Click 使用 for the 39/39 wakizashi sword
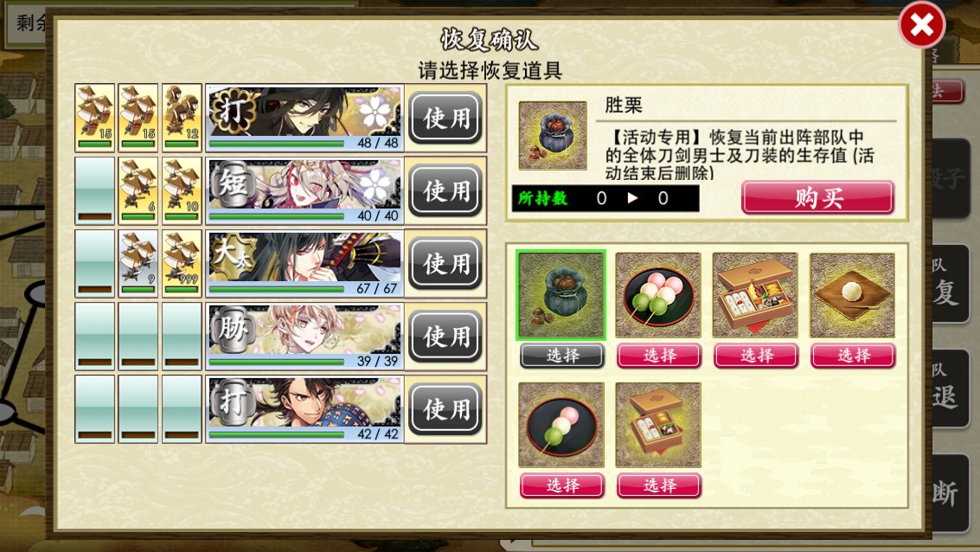Image resolution: width=980 pixels, height=552 pixels. point(445,337)
